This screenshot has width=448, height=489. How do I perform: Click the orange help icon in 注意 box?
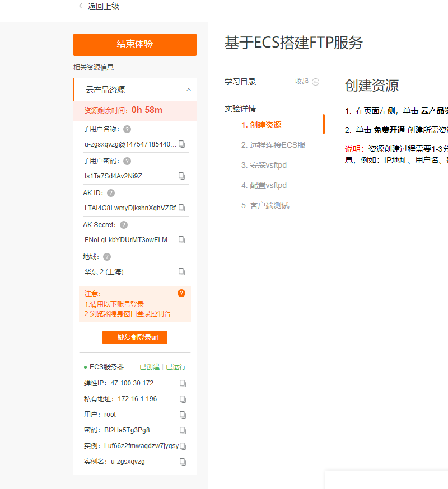[181, 293]
